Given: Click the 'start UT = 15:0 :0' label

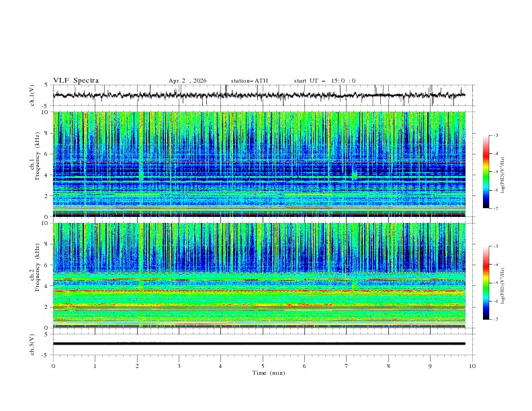Looking at the screenshot, I should click(324, 81).
